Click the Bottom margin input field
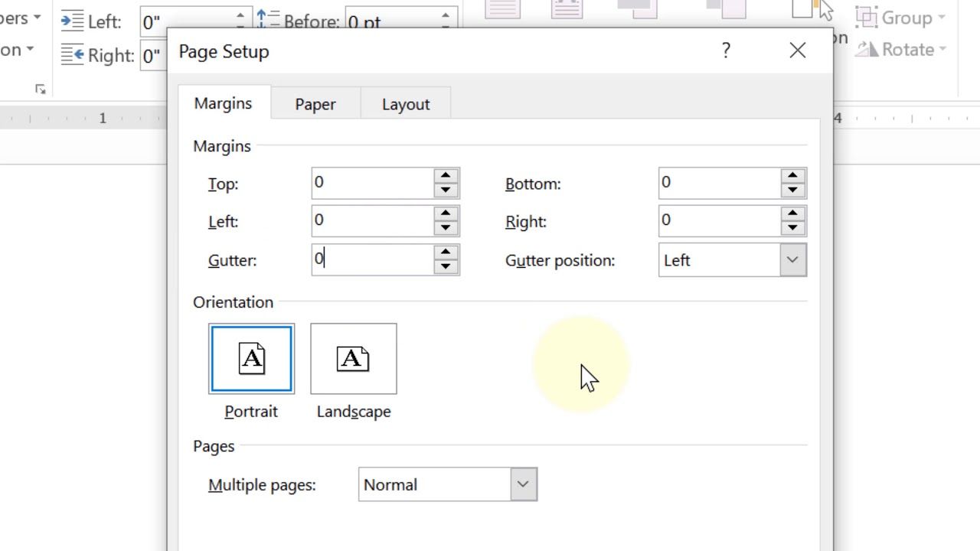Viewport: 980px width, 551px height. click(x=720, y=183)
